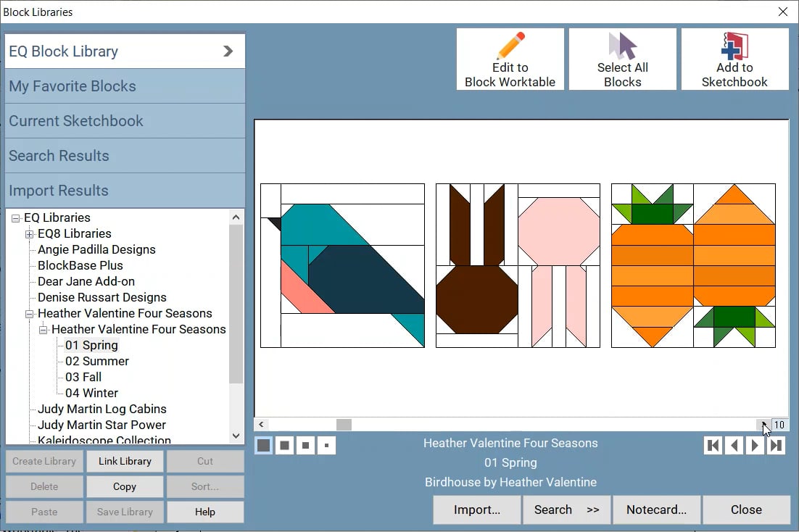Click the Paste button

coord(44,512)
